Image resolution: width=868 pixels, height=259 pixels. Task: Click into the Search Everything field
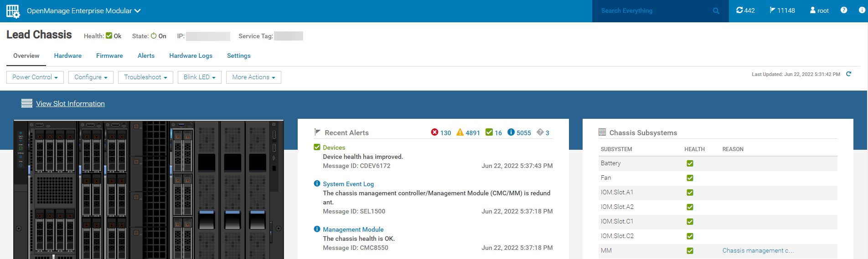point(652,11)
